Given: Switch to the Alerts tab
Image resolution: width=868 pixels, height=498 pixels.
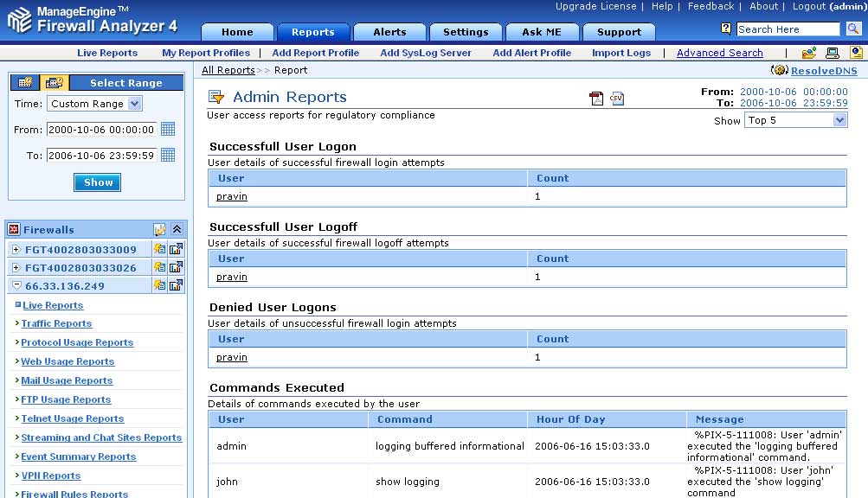Looking at the screenshot, I should [x=389, y=32].
